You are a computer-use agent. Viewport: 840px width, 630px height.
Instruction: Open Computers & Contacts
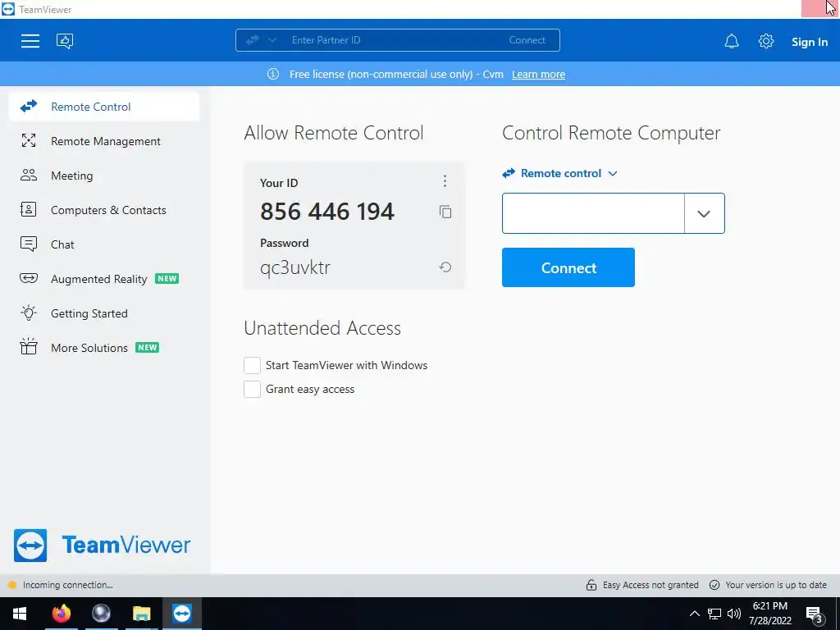pos(104,210)
